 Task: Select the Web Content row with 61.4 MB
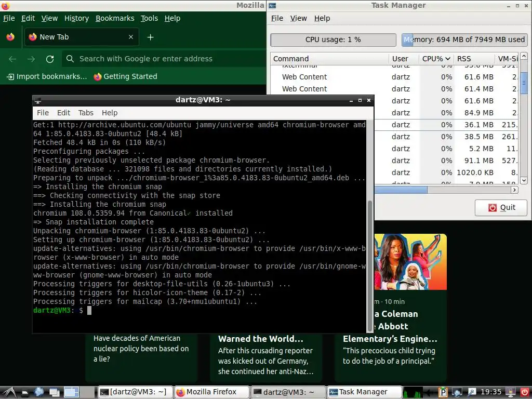tap(394, 89)
